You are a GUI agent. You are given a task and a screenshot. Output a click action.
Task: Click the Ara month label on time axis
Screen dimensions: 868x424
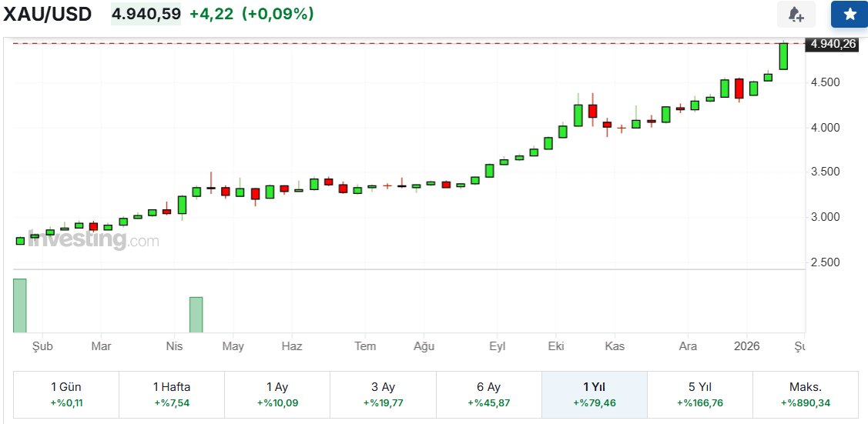[688, 346]
